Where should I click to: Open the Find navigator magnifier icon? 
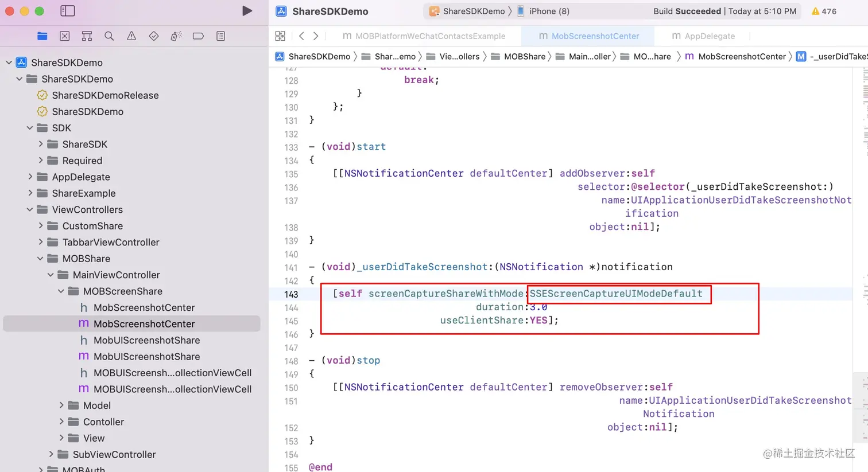(109, 36)
